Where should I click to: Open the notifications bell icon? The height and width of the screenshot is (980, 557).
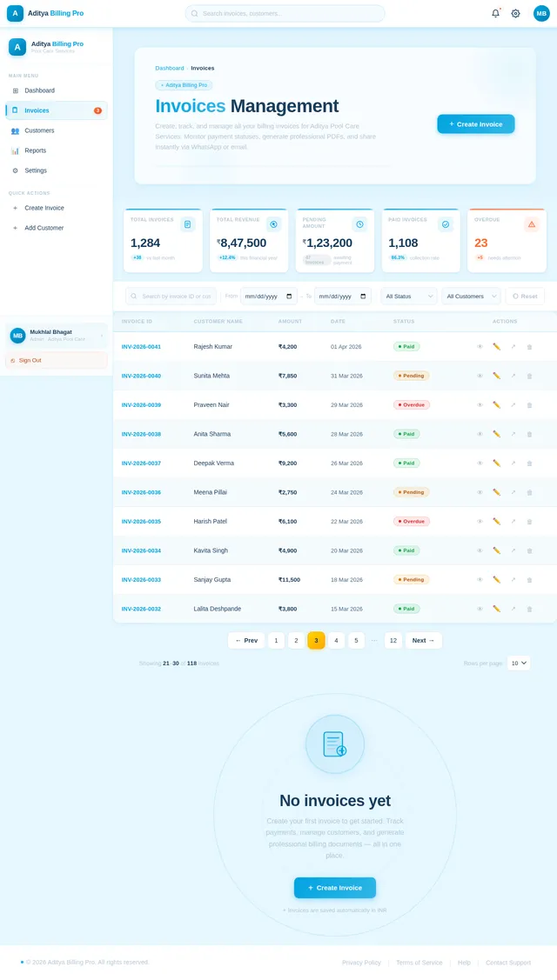point(496,13)
